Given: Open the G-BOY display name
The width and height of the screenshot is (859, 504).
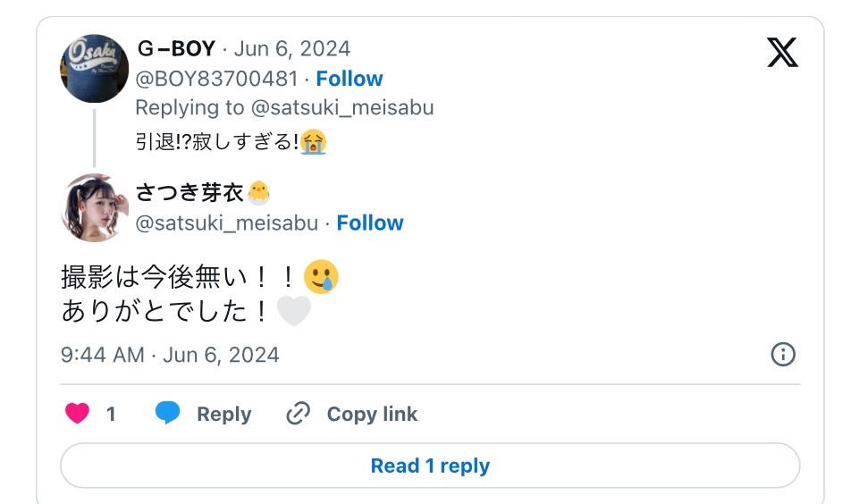Looking at the screenshot, I should (176, 49).
